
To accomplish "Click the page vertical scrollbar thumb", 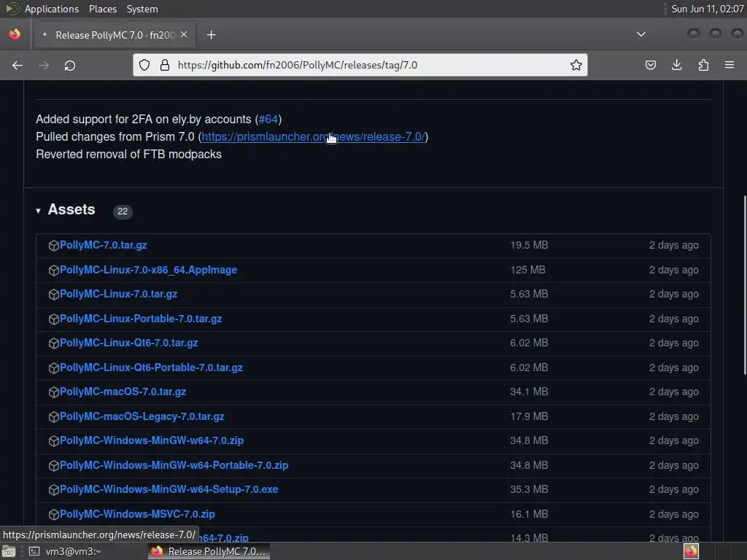I will pos(745,285).
